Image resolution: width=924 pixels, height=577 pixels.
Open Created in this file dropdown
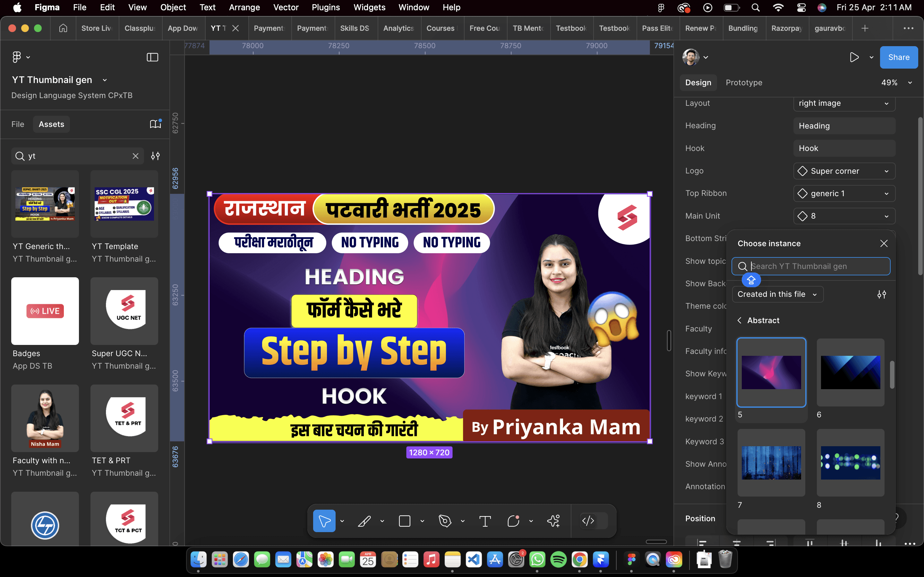(777, 294)
